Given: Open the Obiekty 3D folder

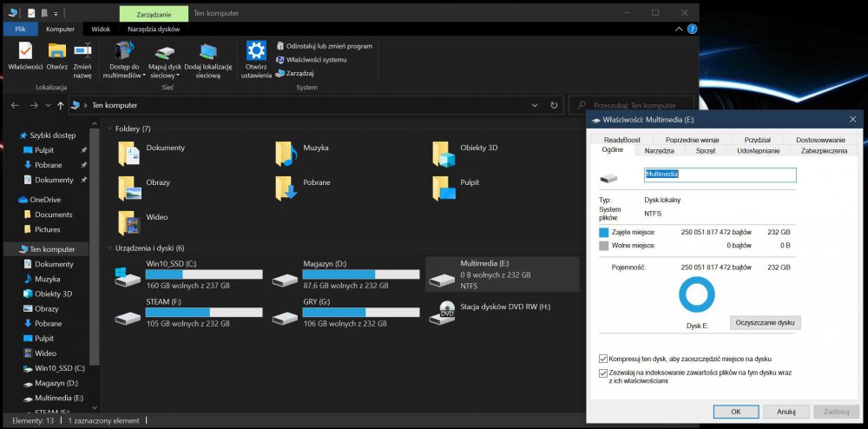Looking at the screenshot, I should pos(444,154).
